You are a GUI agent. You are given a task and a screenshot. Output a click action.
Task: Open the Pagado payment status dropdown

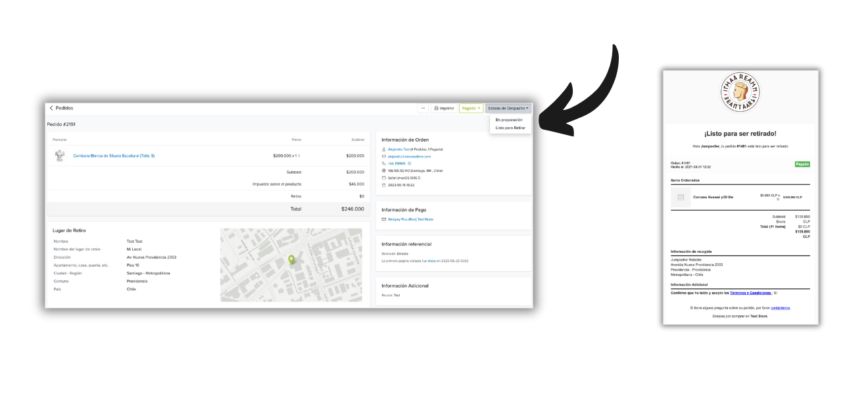471,108
